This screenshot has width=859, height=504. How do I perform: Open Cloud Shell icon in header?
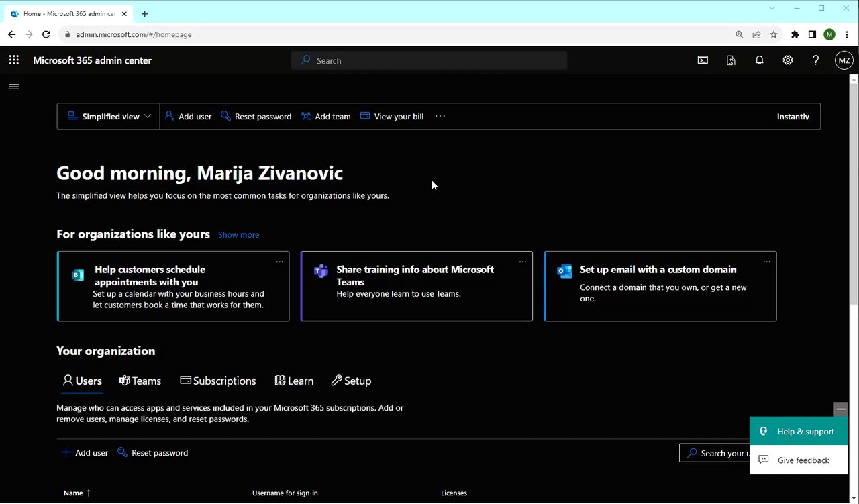703,60
